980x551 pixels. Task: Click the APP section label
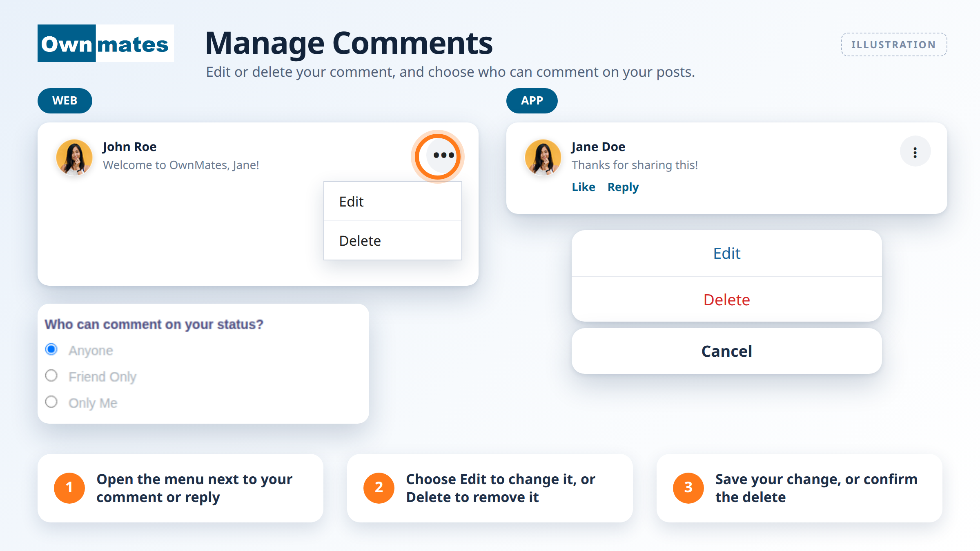[x=532, y=101]
